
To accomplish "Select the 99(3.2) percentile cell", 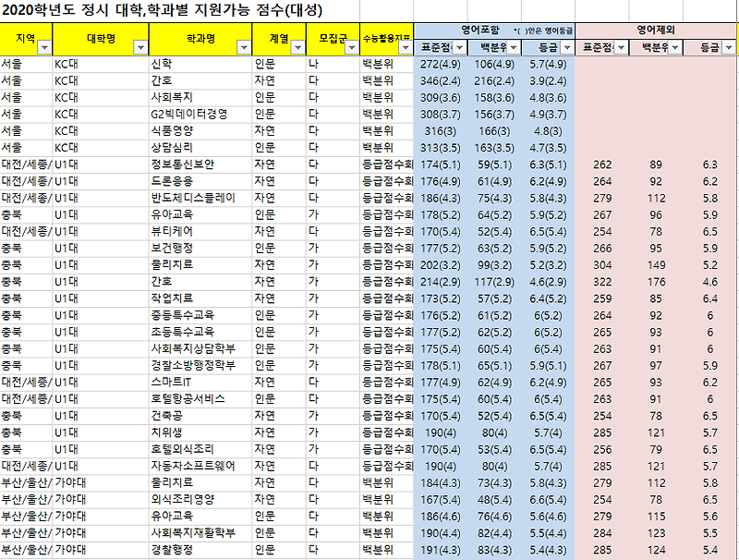I will (x=494, y=265).
